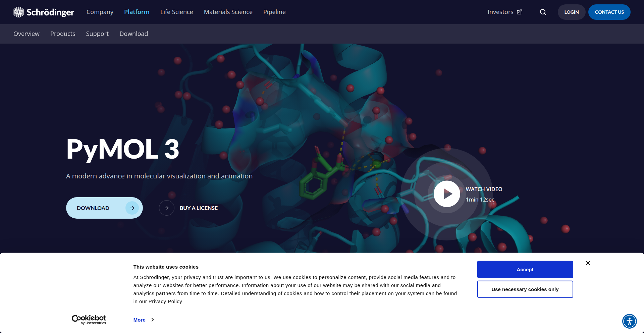Screen dimensions: 644x333
Task: Click the DOWNLOAD button for PyMOL 3
Action: coord(104,208)
